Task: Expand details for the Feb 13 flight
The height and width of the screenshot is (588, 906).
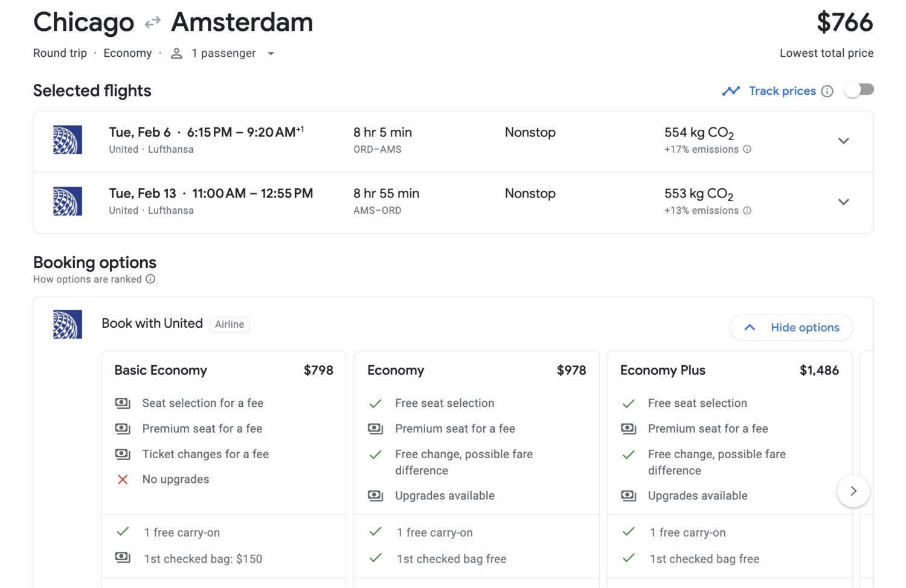Action: pyautogui.click(x=844, y=202)
